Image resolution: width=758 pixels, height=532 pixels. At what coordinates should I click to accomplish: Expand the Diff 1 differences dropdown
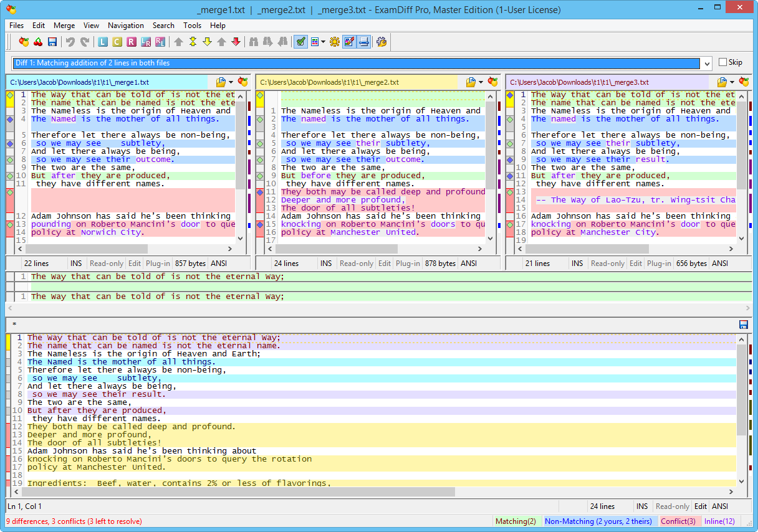706,63
